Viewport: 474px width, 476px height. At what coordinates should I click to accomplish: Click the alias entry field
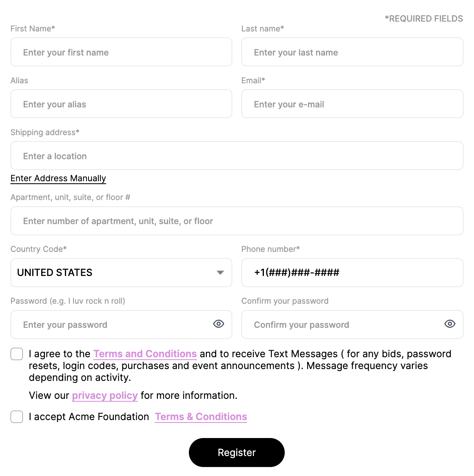(121, 104)
